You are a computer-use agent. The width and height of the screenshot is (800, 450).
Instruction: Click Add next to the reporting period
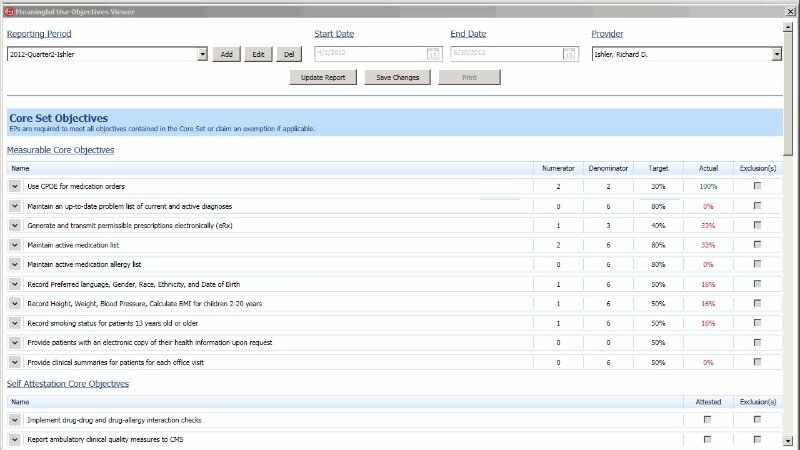pyautogui.click(x=226, y=54)
